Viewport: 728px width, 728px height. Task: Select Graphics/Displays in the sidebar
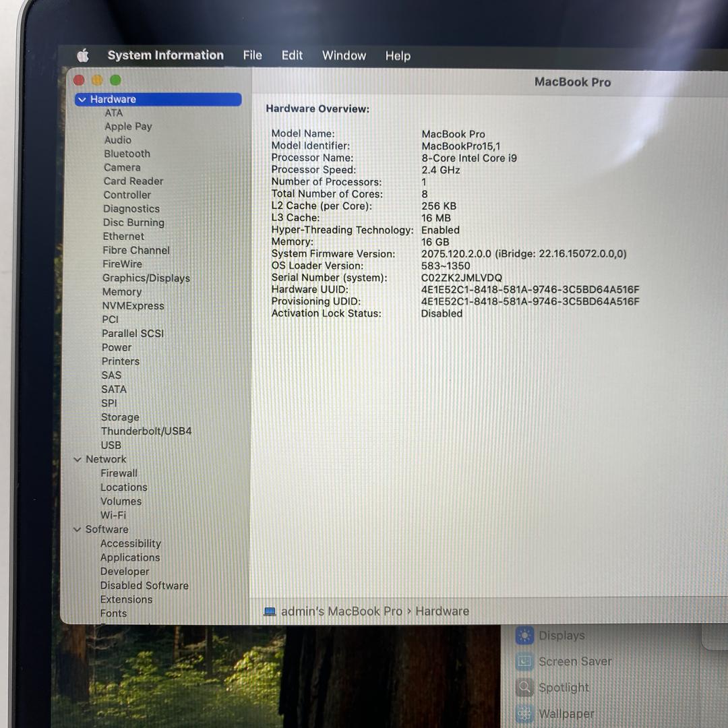(146, 278)
